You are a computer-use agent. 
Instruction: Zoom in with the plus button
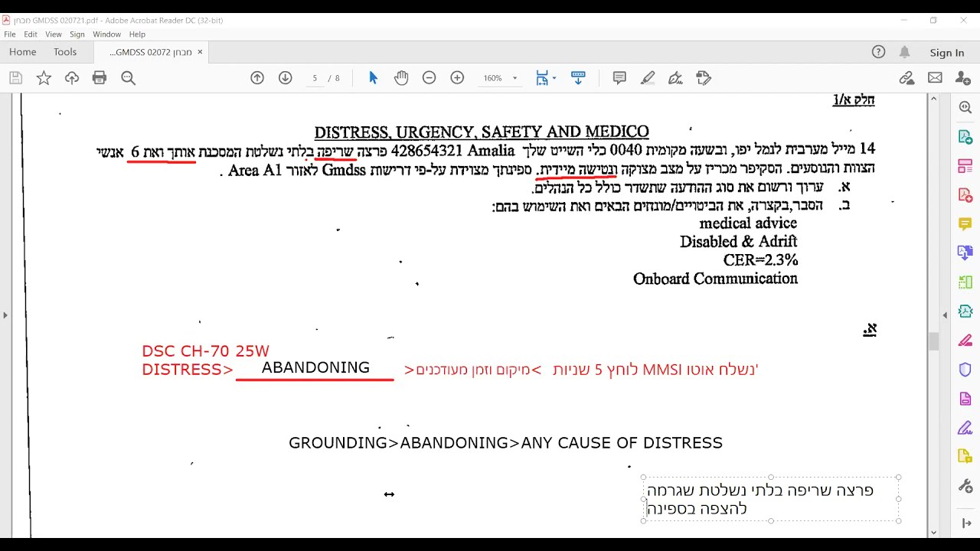(457, 78)
